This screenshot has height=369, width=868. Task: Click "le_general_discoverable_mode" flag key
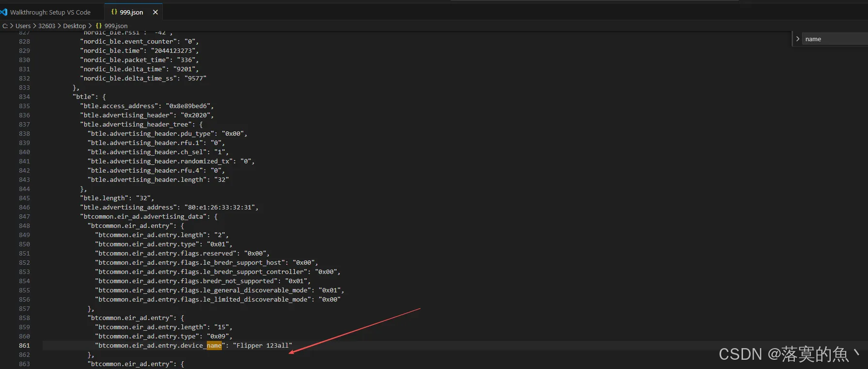203,290
